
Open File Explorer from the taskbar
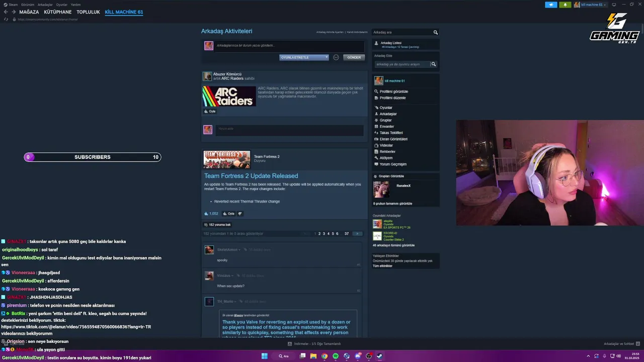[313, 356]
